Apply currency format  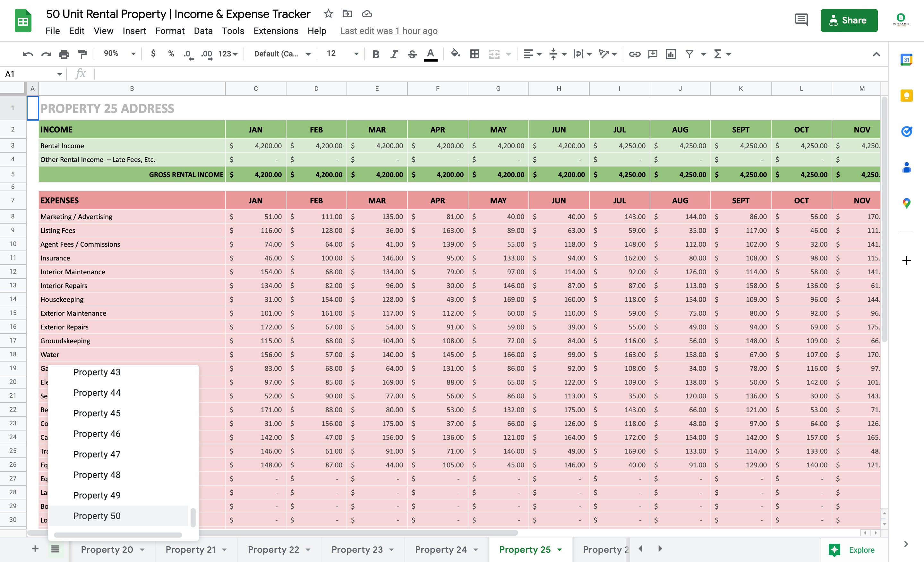[153, 54]
